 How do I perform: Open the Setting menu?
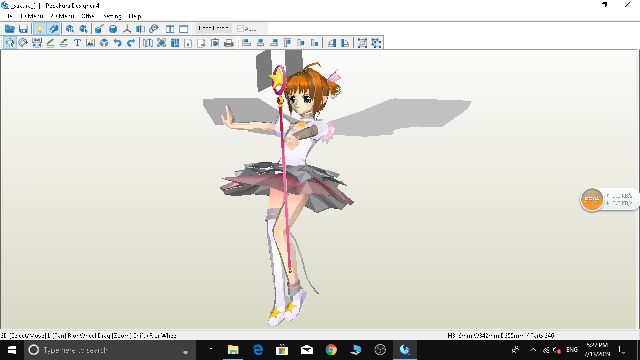(x=112, y=16)
